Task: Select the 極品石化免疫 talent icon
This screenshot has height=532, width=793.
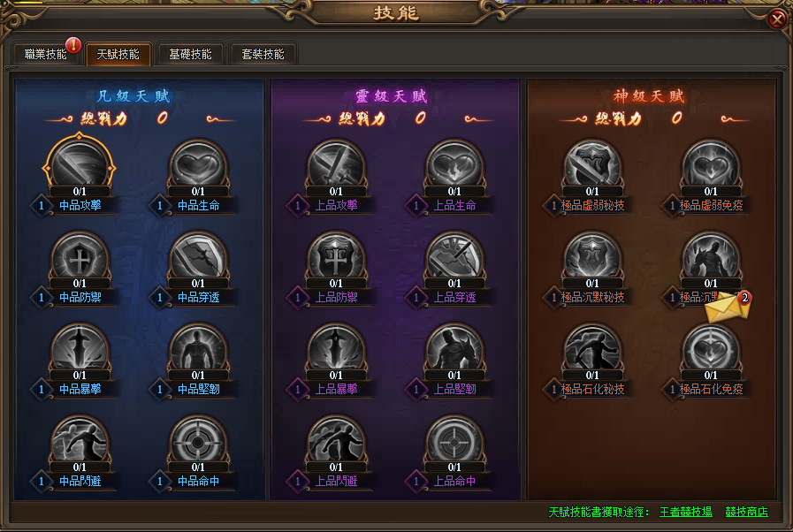Action: [711, 349]
